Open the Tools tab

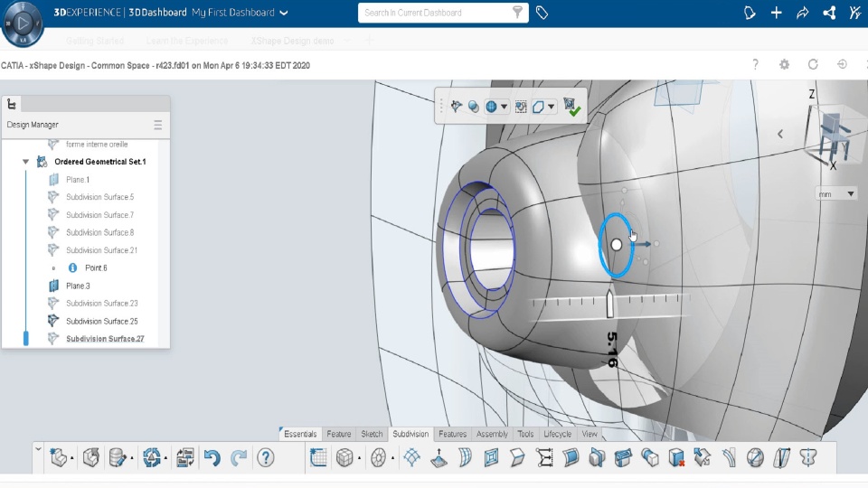coord(525,434)
